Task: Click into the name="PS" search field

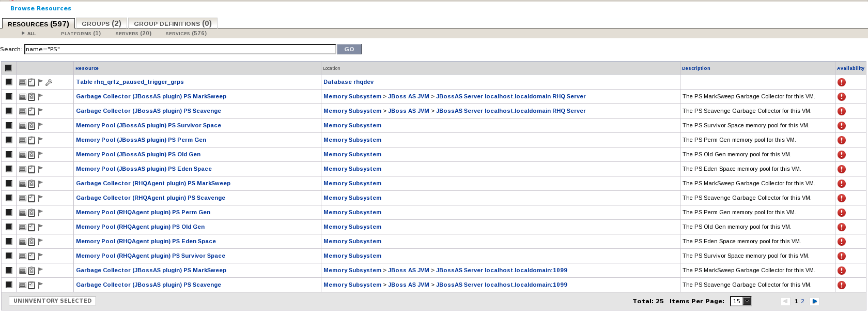Action: point(180,49)
